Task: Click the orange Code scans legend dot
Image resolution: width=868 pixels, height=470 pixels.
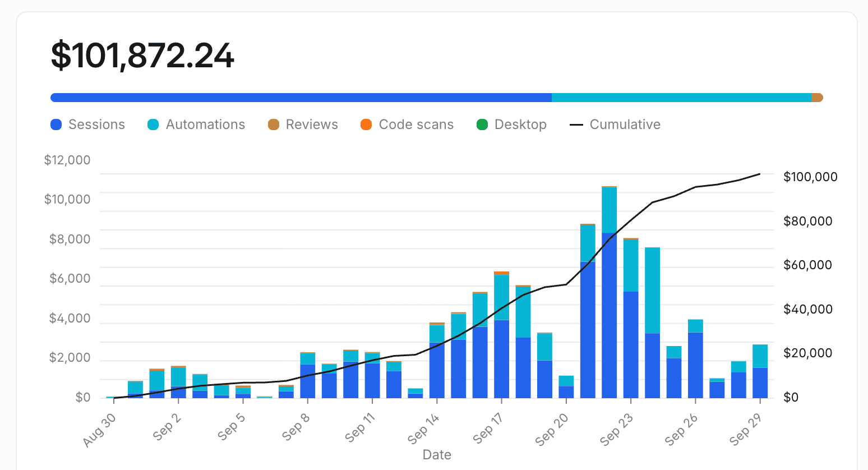Action: 366,125
